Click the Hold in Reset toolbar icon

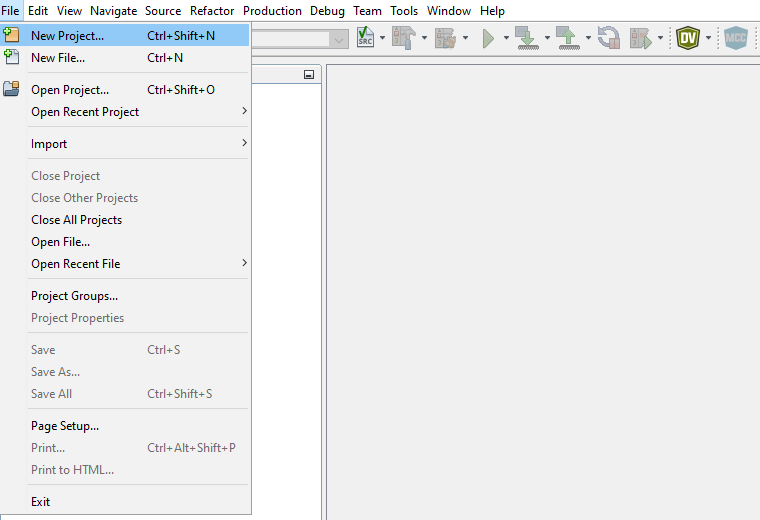(x=608, y=38)
